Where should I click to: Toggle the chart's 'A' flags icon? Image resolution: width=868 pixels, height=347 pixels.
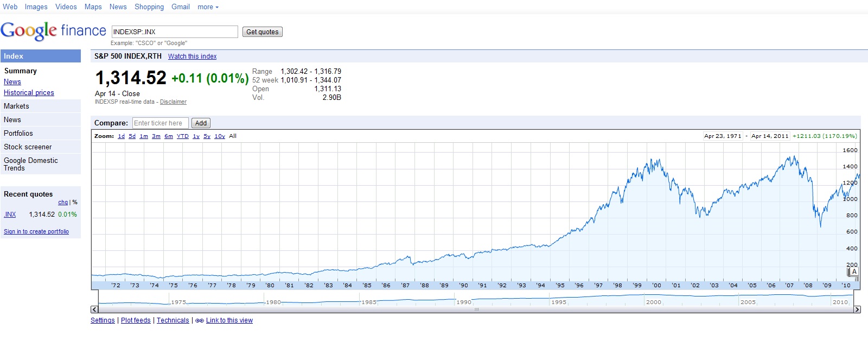pyautogui.click(x=854, y=272)
